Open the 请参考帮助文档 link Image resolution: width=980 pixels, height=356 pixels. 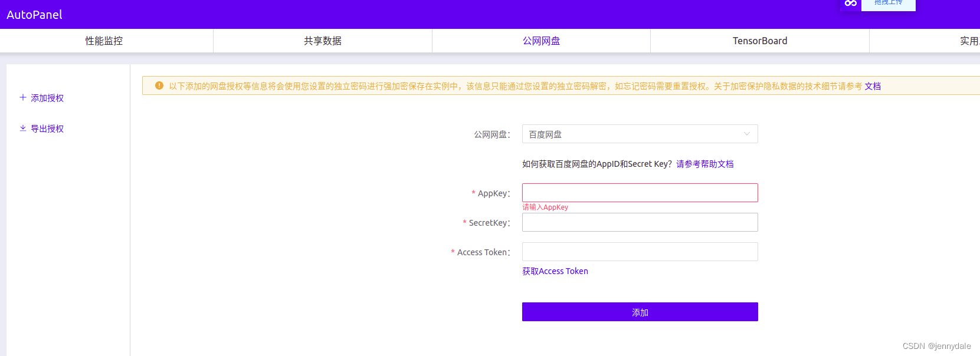pos(705,164)
